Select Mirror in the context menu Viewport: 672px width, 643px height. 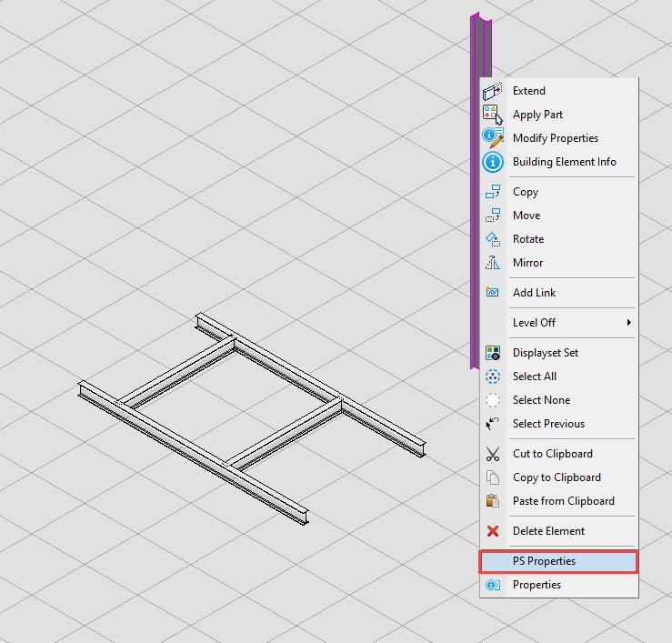point(559,262)
